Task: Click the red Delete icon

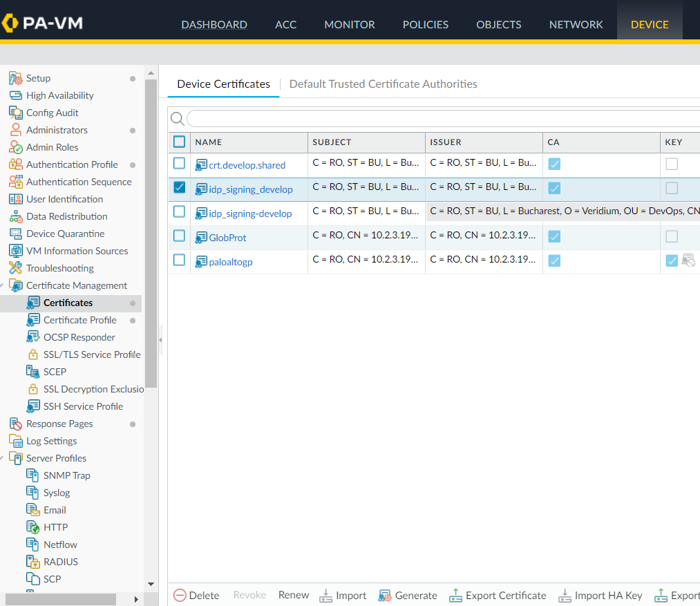Action: pos(180,595)
